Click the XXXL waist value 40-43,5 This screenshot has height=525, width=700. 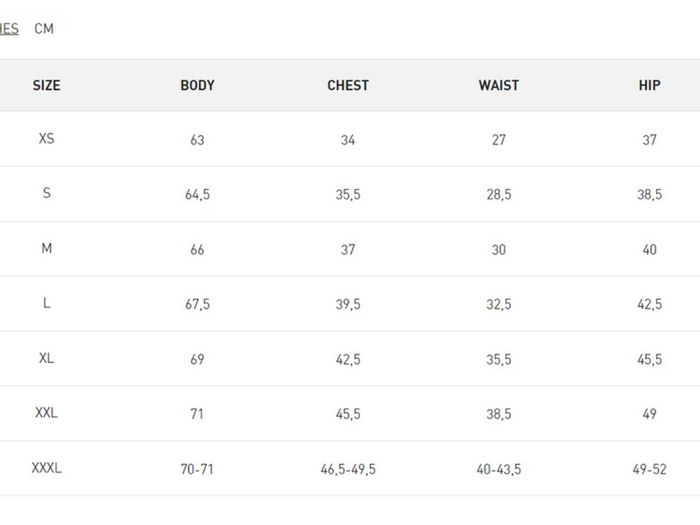coord(499,469)
